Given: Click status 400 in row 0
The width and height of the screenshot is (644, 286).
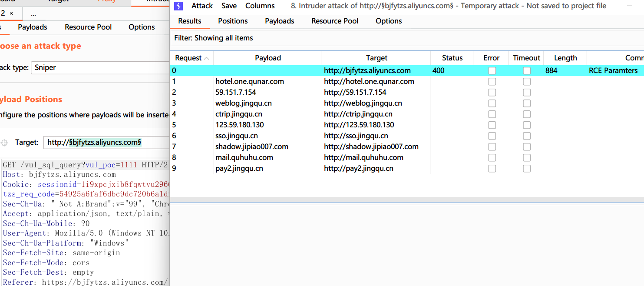Looking at the screenshot, I should [439, 70].
